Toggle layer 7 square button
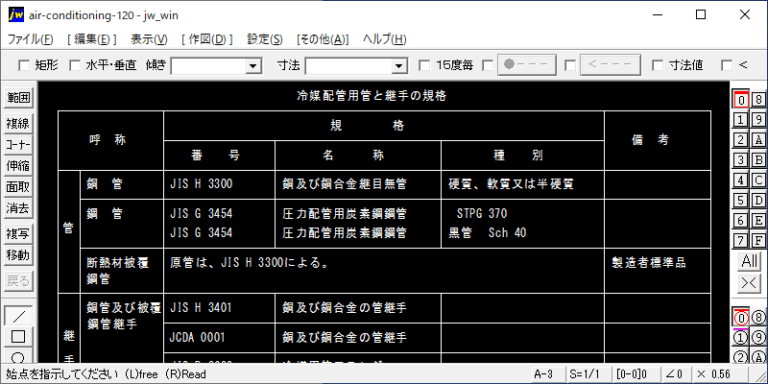 pyautogui.click(x=741, y=240)
